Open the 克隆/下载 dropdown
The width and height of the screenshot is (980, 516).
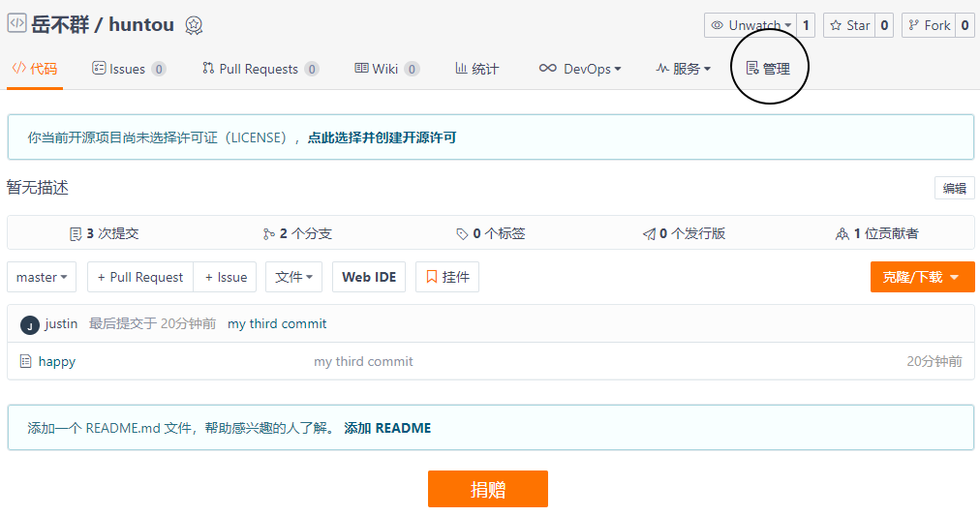921,277
